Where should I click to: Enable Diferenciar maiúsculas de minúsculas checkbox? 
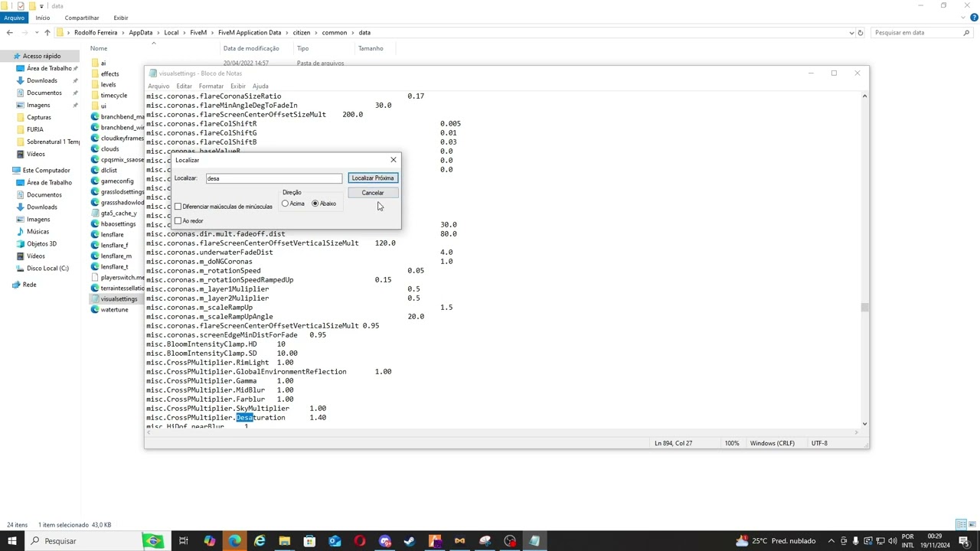[x=178, y=207]
